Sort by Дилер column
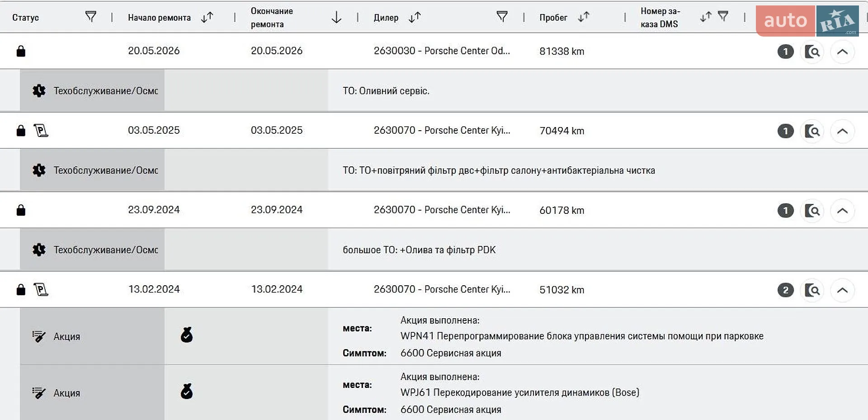The width and height of the screenshot is (868, 420). [415, 17]
